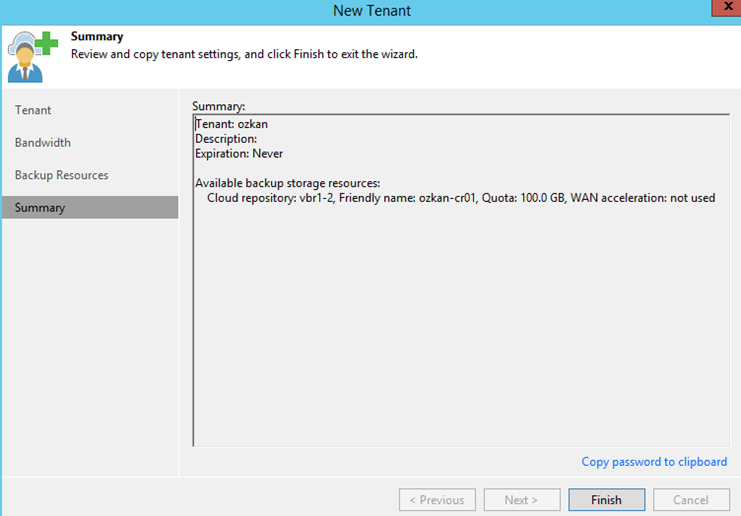Image resolution: width=741 pixels, height=516 pixels.
Task: Close the New Tenant wizard window
Action: [x=727, y=8]
